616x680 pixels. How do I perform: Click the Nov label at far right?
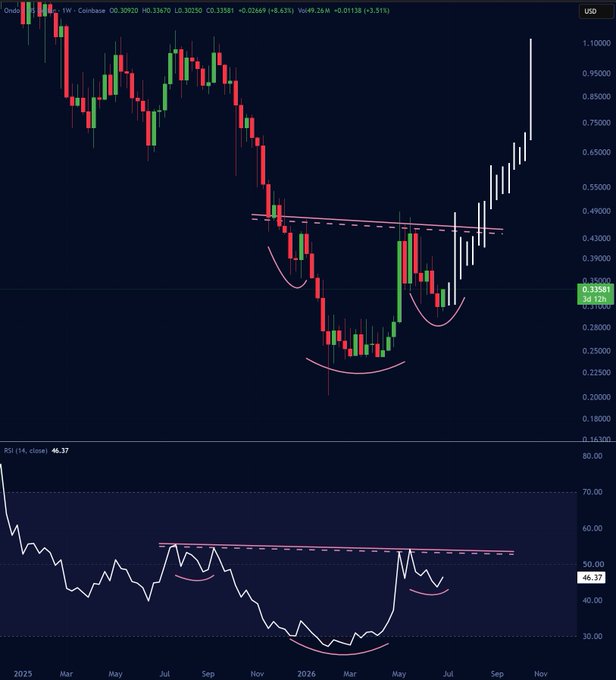(541, 674)
